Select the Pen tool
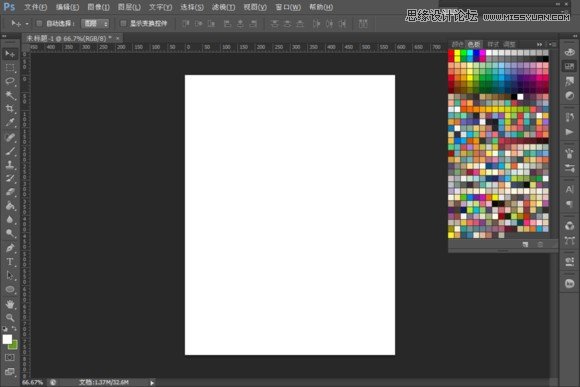 [10, 248]
